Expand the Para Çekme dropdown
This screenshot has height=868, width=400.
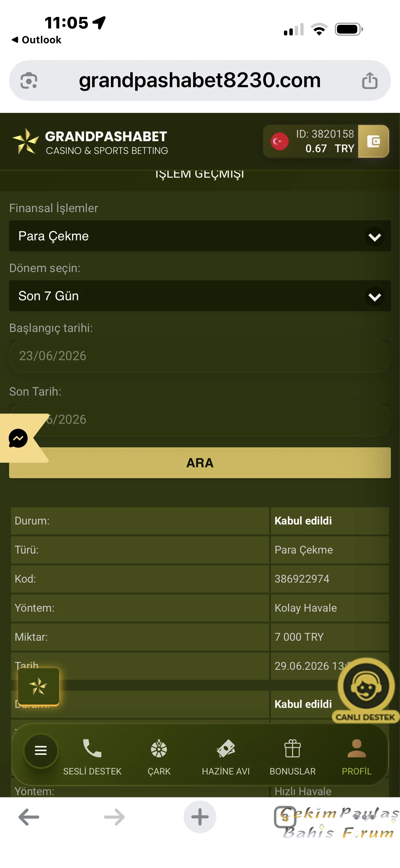click(200, 236)
